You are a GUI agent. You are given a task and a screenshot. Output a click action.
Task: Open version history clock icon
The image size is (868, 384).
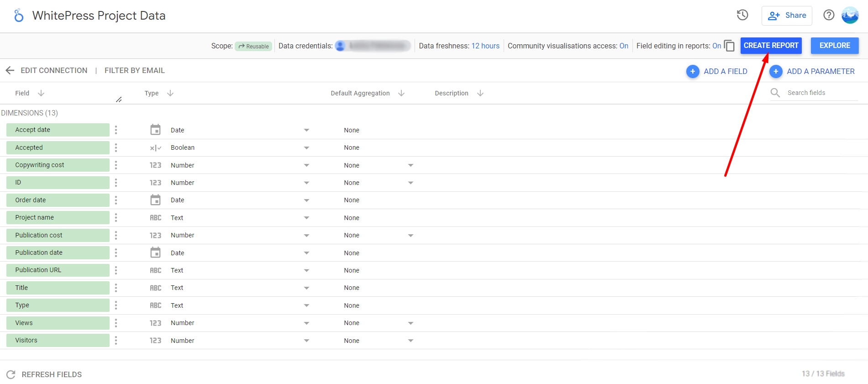tap(742, 15)
